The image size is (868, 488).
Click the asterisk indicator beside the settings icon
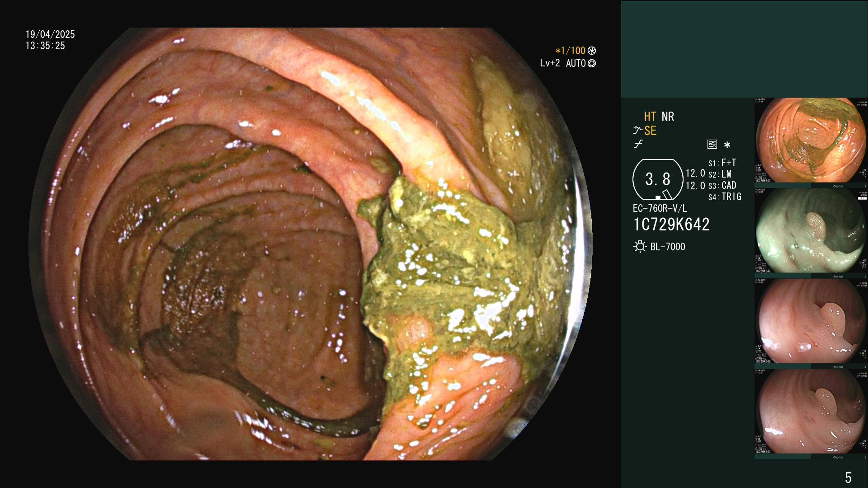click(x=727, y=145)
